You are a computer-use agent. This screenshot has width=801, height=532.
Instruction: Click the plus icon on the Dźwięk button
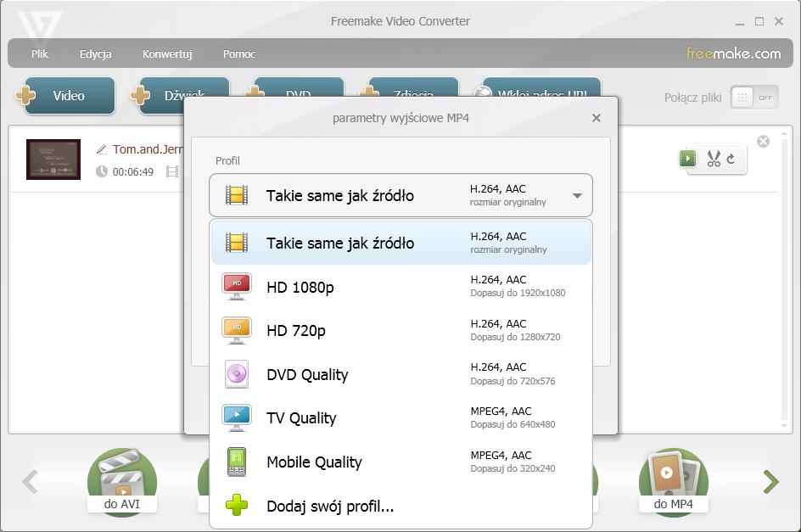click(x=139, y=95)
